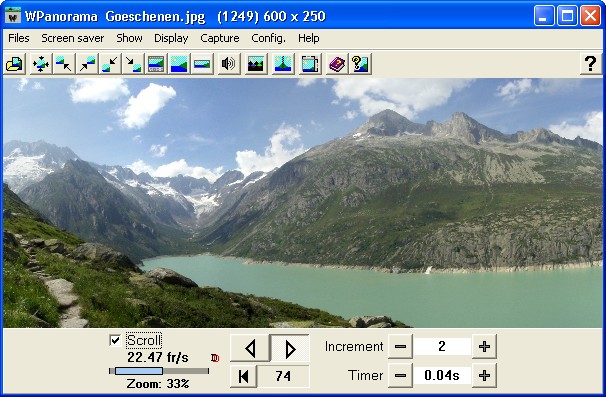Open the Files menu

(x=19, y=38)
